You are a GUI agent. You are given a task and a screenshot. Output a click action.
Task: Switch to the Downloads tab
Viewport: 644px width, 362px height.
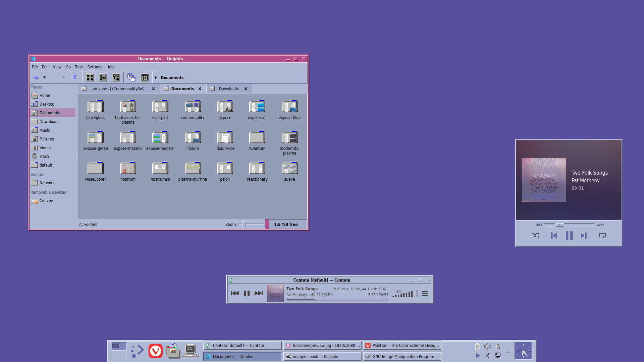tap(228, 88)
